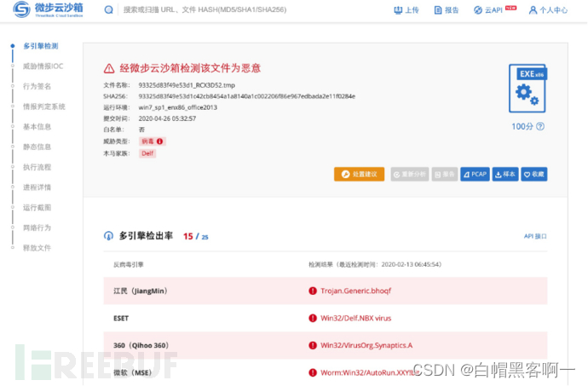
Task: Jump to 执行流程 section
Action: tap(37, 167)
